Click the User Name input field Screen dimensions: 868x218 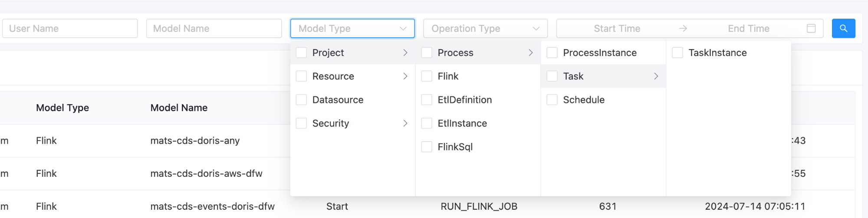pos(70,28)
